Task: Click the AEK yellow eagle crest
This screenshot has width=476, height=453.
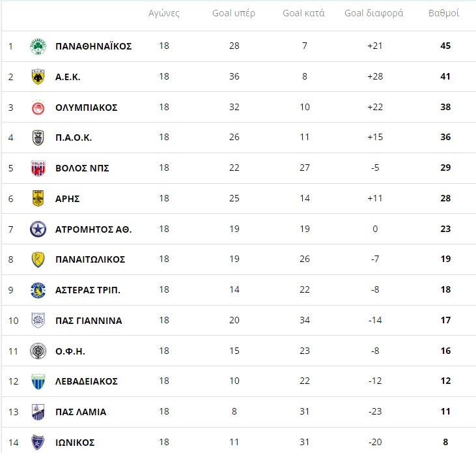Action: (x=38, y=76)
